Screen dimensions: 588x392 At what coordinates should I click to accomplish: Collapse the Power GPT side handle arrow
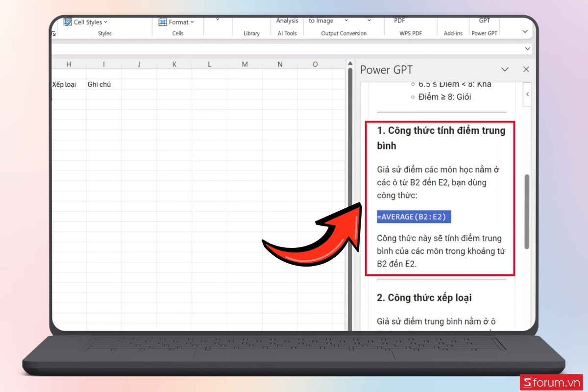coord(528,94)
